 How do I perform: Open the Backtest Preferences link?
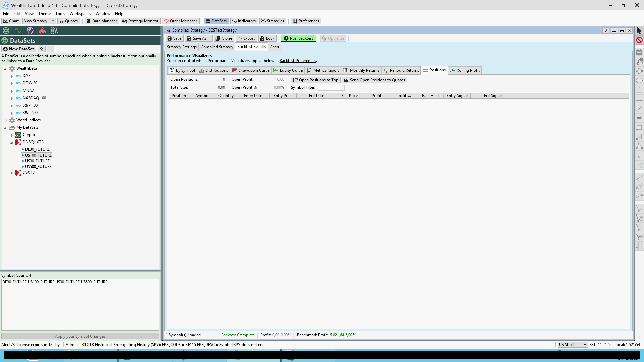[298, 61]
